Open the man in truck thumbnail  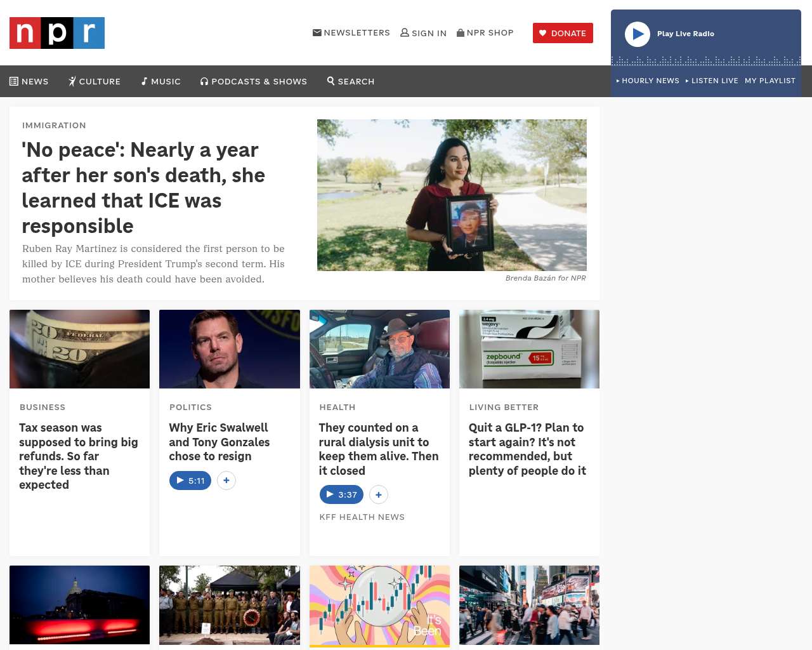pyautogui.click(x=379, y=349)
